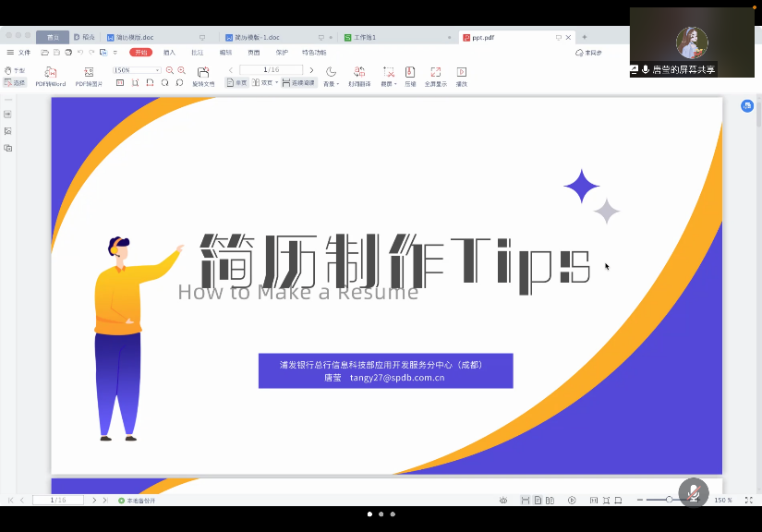Viewport: 762px width, 532px height.
Task: Click the 开始 ribbon button
Action: pos(141,53)
